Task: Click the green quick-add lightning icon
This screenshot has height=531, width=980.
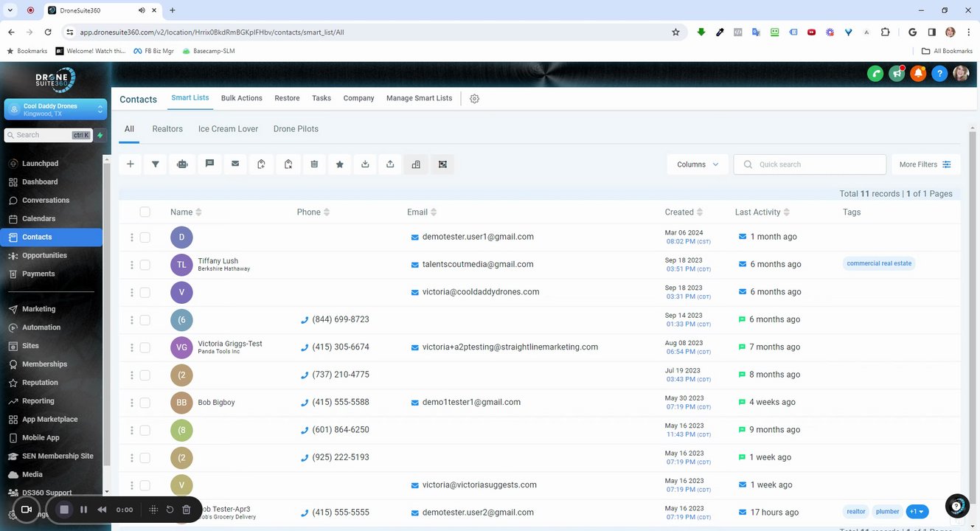Action: pos(100,135)
